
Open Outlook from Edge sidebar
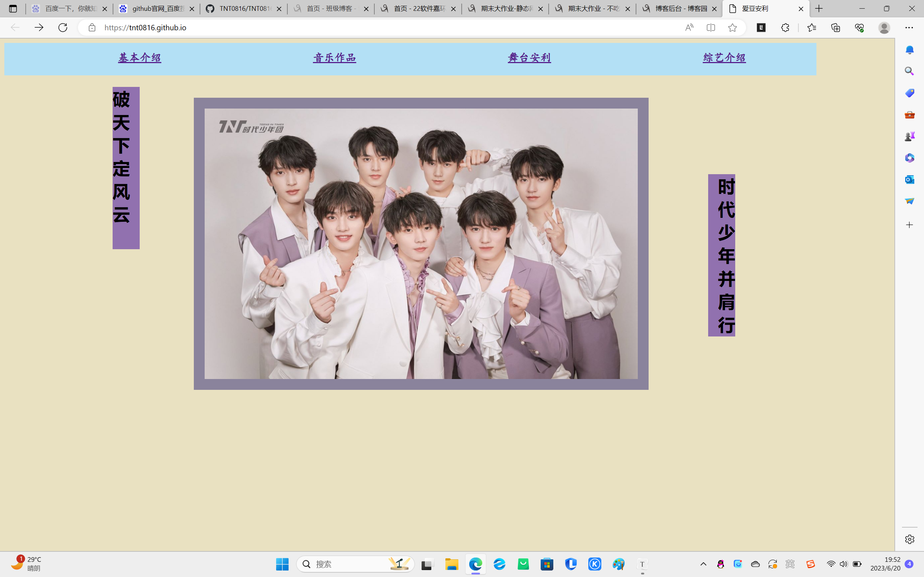(x=910, y=179)
